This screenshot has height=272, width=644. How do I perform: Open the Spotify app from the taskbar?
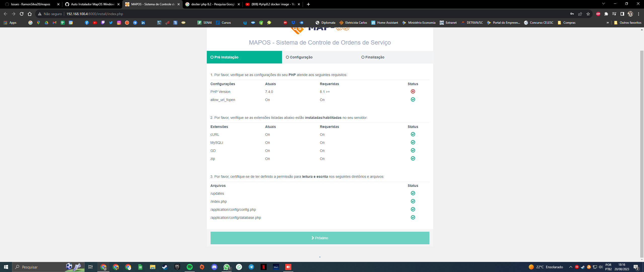point(189,267)
